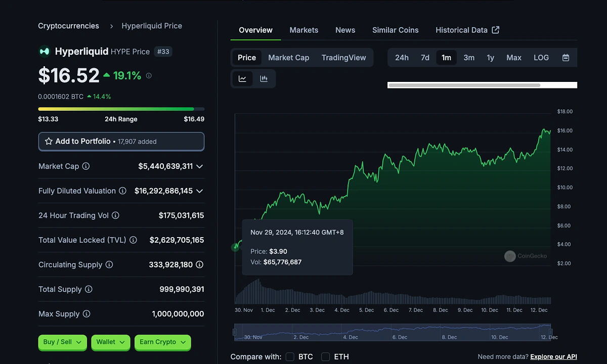Click the Fully Diluted Valuation info icon
The height and width of the screenshot is (364, 607).
(x=122, y=191)
